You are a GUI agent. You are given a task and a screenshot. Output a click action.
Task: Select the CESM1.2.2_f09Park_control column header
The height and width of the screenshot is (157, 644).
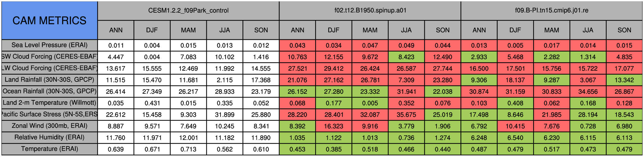click(x=188, y=11)
